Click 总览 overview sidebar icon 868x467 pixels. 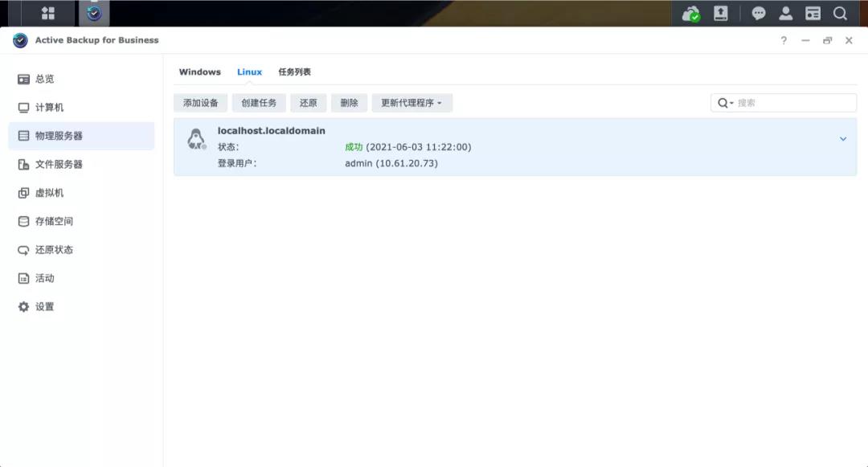tap(23, 79)
